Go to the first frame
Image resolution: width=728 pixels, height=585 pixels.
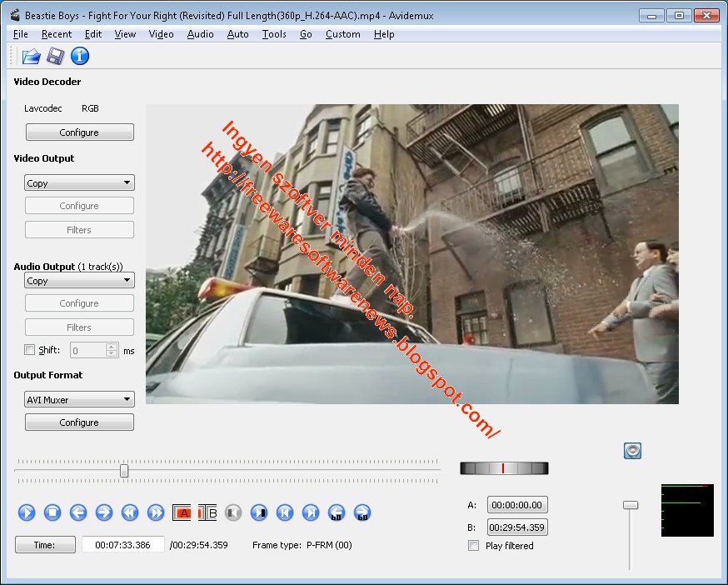coord(285,512)
